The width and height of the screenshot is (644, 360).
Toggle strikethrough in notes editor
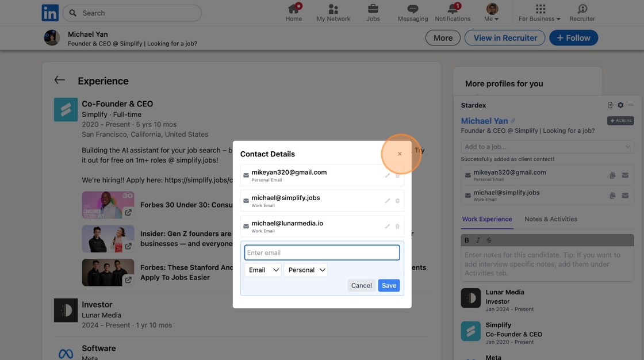489,240
